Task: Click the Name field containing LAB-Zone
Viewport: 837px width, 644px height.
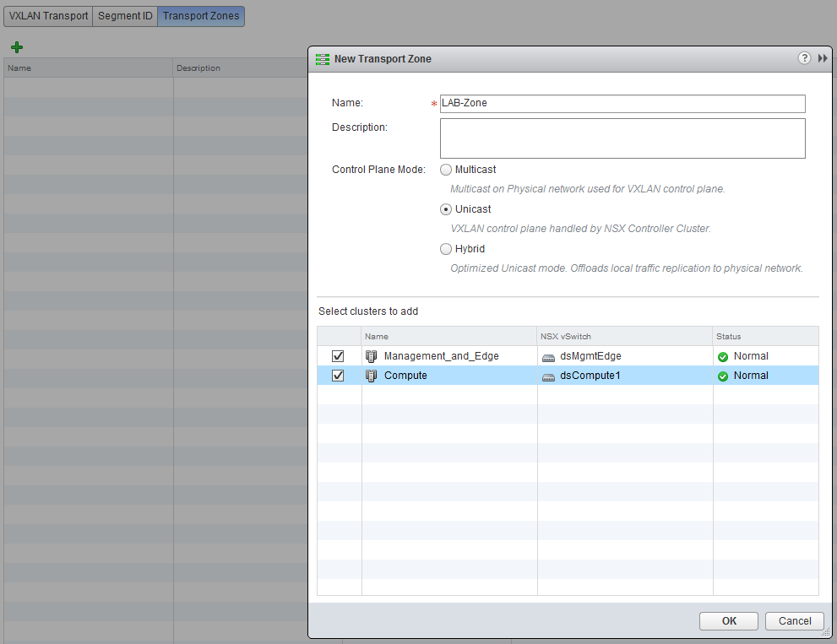Action: [x=622, y=103]
